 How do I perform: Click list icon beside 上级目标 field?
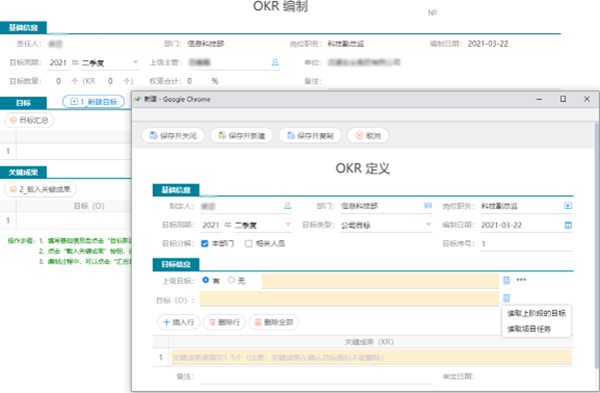pos(506,280)
